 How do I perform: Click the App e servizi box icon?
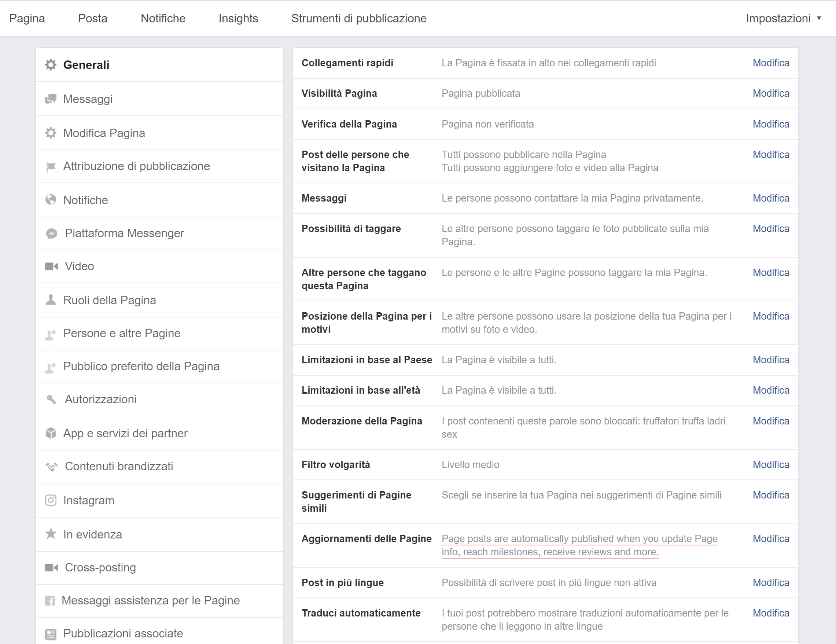coord(51,433)
